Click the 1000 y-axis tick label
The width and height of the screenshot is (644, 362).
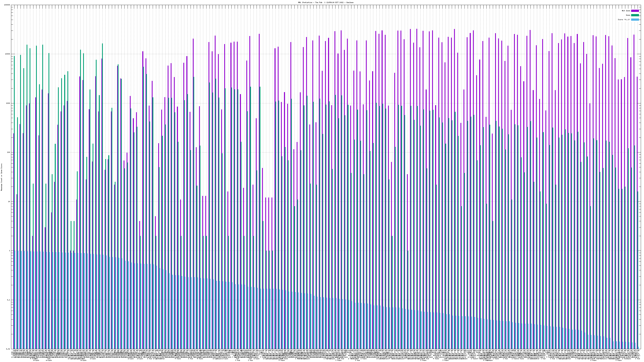8,103
